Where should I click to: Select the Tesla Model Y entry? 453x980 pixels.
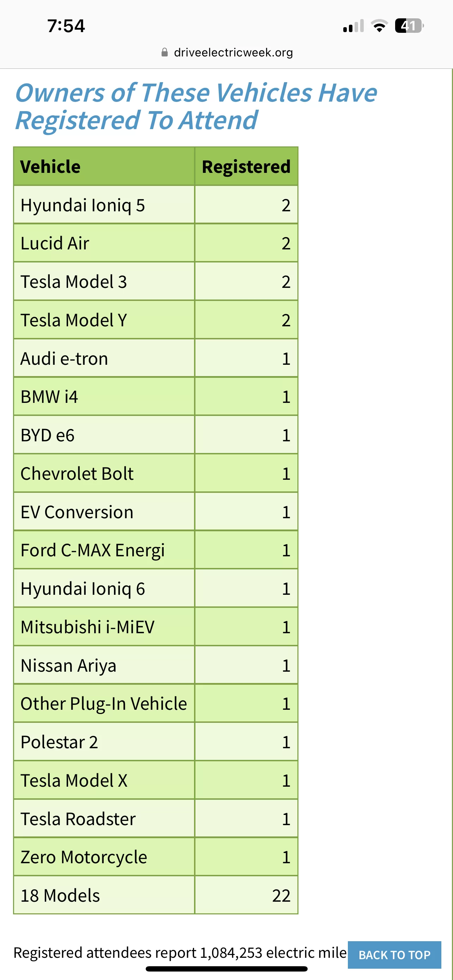(x=156, y=320)
